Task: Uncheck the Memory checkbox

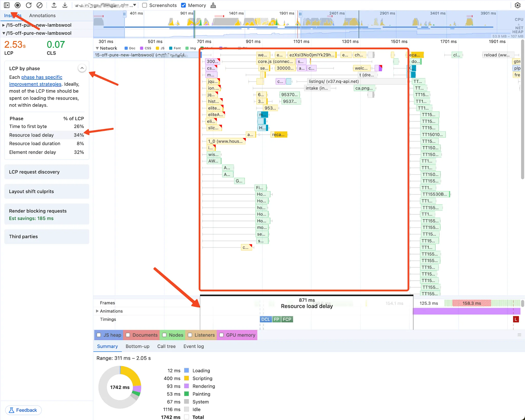Action: [x=183, y=5]
